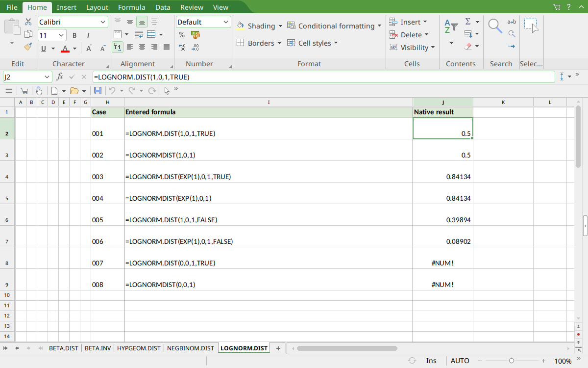Switch to the Formula ribbon tab
Viewport: 588px width, 368px height.
coord(131,7)
